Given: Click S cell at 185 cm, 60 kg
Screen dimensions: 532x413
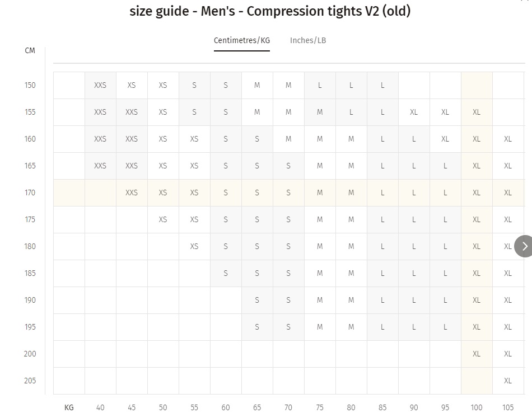Looking at the screenshot, I should 226,273.
